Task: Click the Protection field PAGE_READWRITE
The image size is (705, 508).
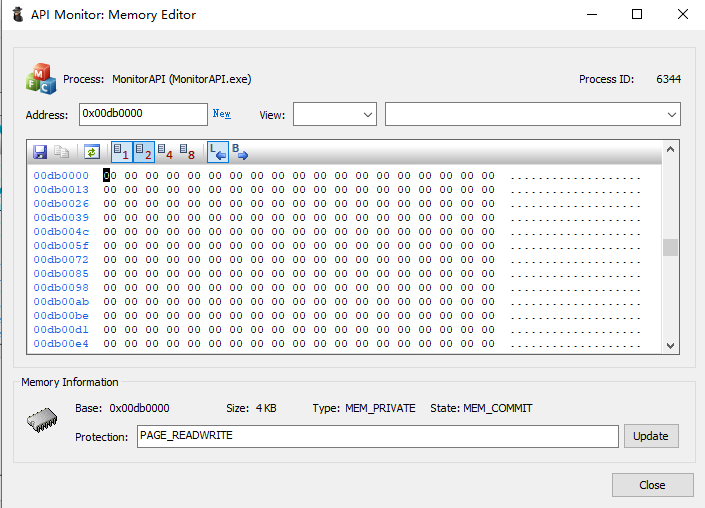Action: tap(378, 436)
